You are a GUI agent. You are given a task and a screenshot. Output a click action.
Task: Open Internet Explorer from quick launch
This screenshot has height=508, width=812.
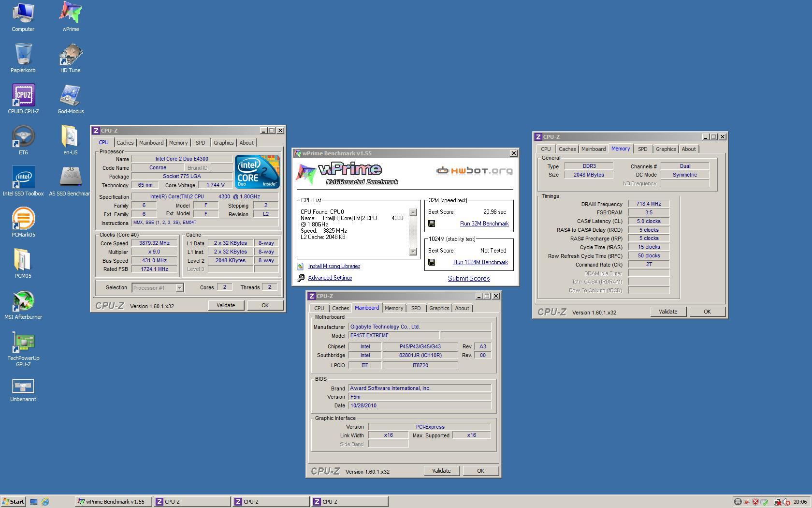pyautogui.click(x=45, y=502)
